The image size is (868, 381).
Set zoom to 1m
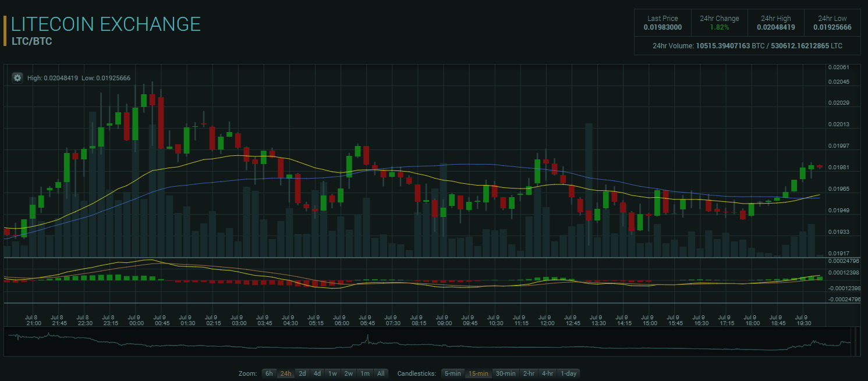pos(365,373)
